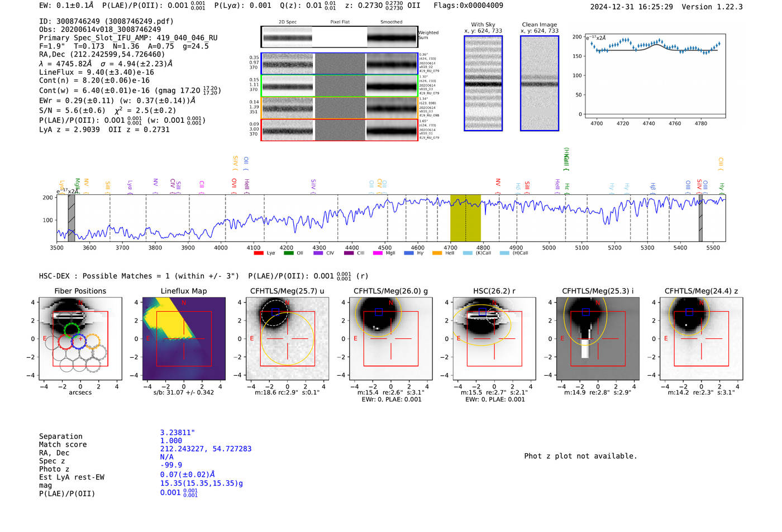
Task: Open the Lineflux Map panel
Action: pyautogui.click(x=184, y=339)
